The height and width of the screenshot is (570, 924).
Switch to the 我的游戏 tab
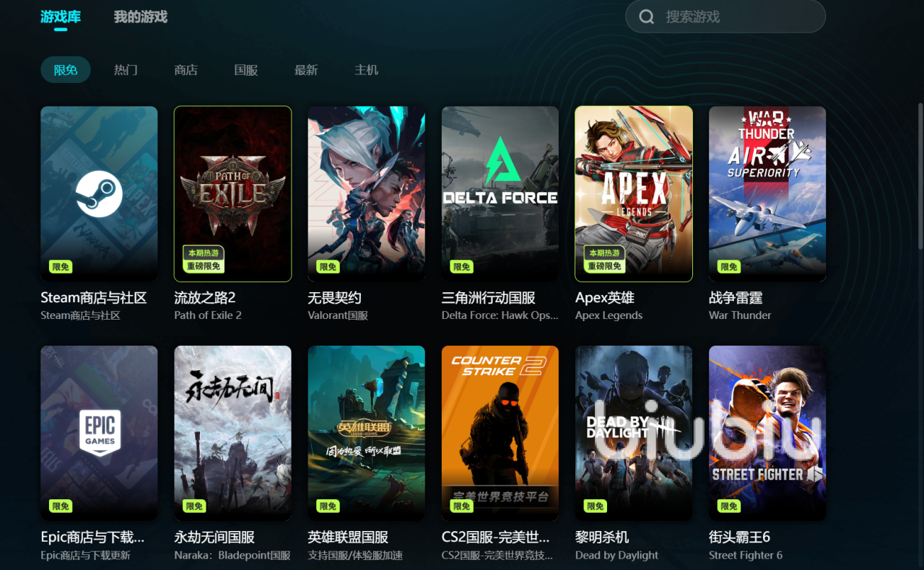tap(141, 17)
